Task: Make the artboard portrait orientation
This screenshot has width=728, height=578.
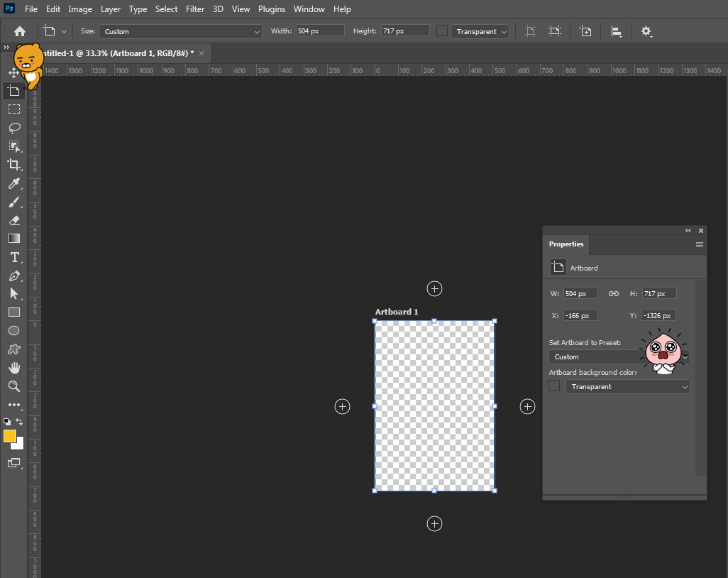Action: point(530,31)
